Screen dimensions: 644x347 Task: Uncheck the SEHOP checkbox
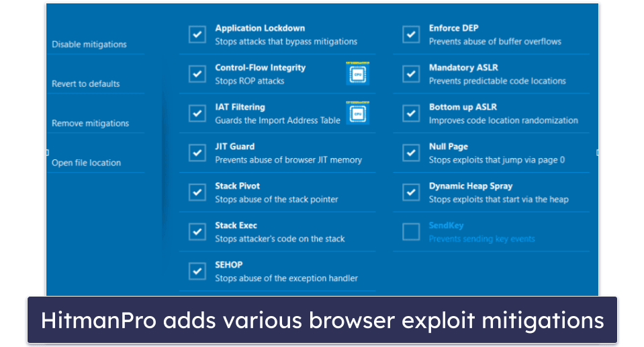click(x=197, y=272)
